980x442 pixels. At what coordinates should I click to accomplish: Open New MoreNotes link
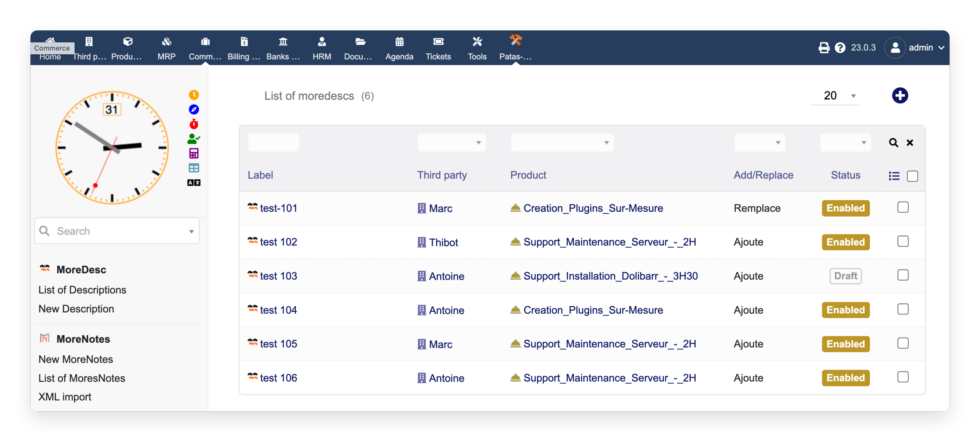click(x=76, y=359)
